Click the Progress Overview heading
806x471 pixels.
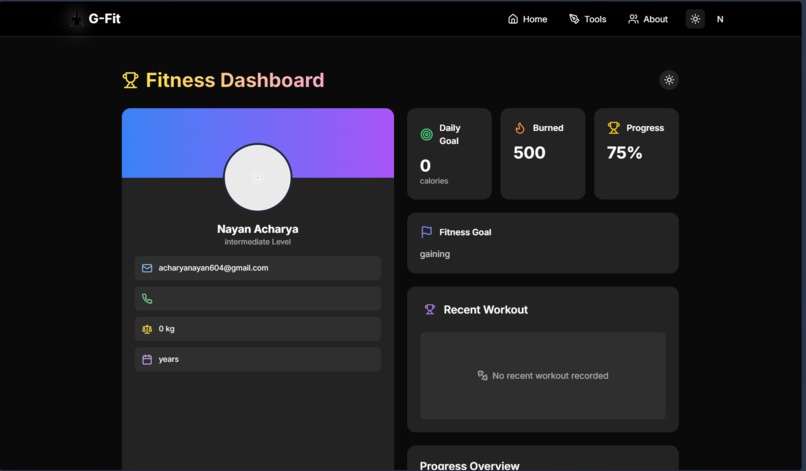tap(469, 465)
